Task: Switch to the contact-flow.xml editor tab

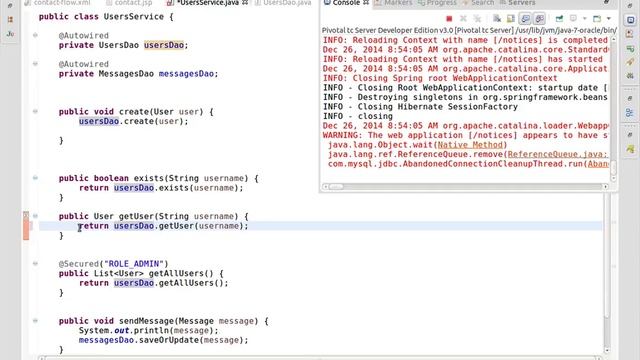Action: click(58, 3)
